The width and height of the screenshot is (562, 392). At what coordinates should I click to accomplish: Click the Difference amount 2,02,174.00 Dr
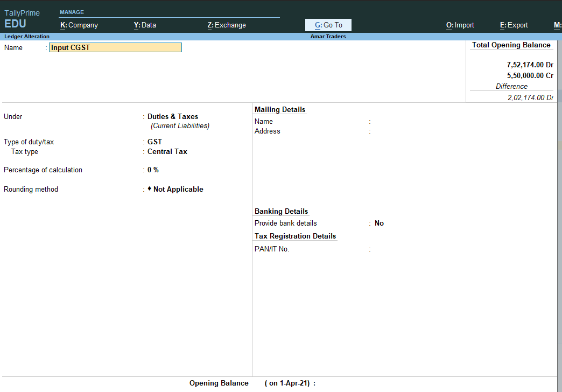click(x=530, y=97)
